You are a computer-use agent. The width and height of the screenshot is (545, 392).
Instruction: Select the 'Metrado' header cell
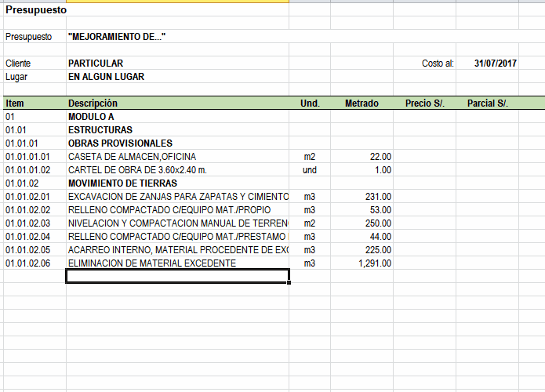[362, 103]
